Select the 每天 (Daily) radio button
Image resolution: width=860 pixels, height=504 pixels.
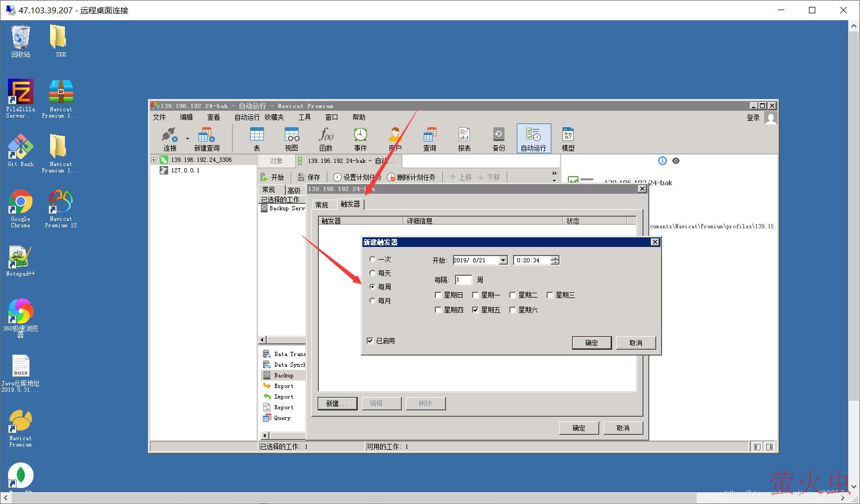coord(373,273)
